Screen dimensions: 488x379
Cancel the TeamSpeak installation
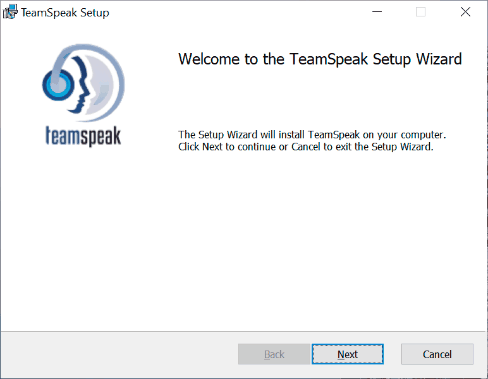pyautogui.click(x=437, y=354)
